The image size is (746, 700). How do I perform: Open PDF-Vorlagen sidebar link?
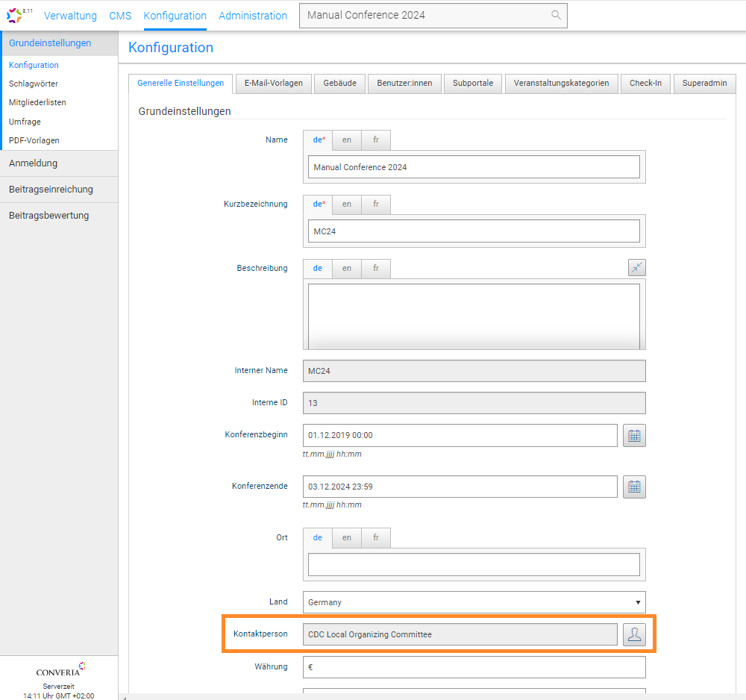point(34,140)
